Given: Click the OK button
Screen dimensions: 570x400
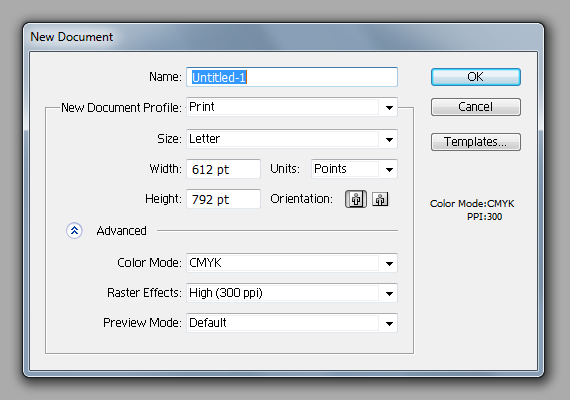Looking at the screenshot, I should point(476,77).
